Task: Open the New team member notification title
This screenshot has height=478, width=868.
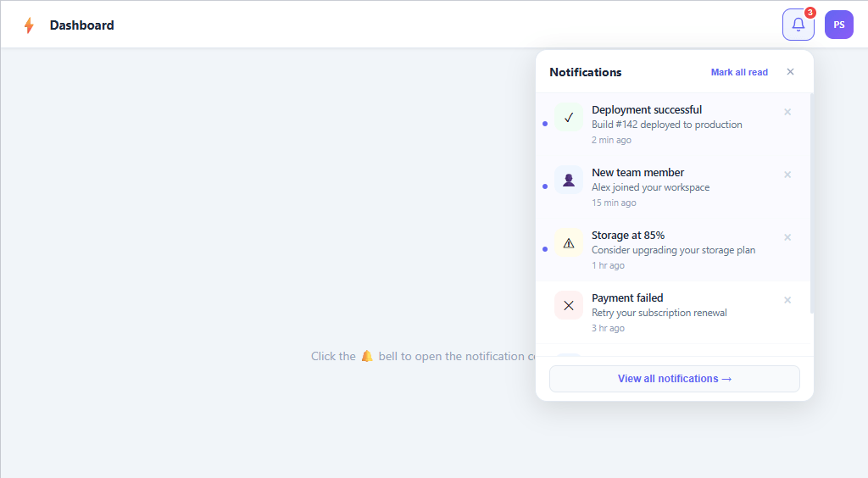Action: [x=637, y=173]
